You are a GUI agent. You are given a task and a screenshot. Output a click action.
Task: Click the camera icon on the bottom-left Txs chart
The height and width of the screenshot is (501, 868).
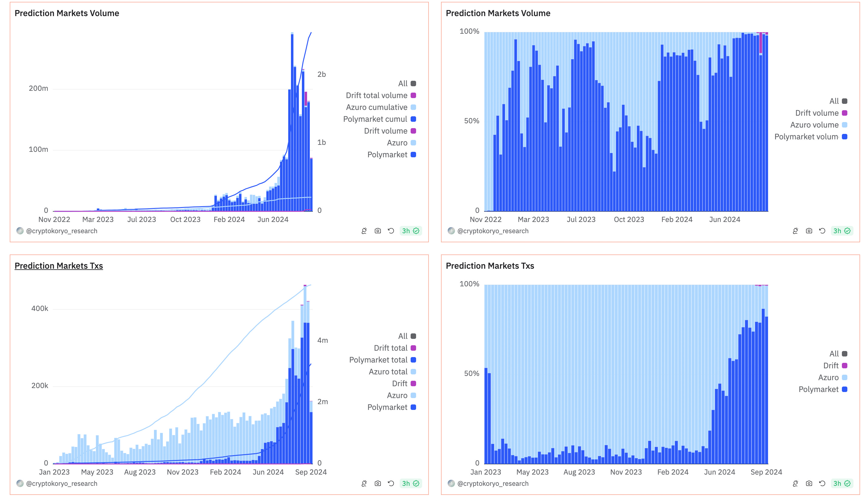pyautogui.click(x=378, y=483)
